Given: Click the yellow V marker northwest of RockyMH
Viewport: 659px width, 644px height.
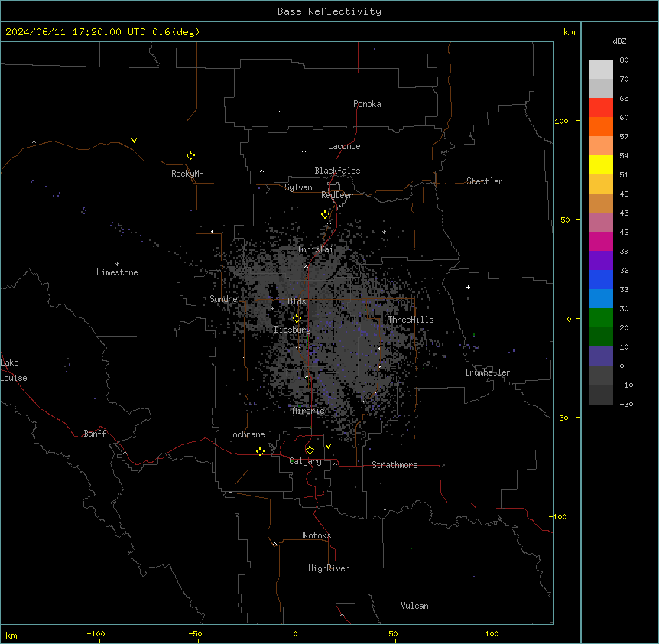Looking at the screenshot, I should (134, 141).
